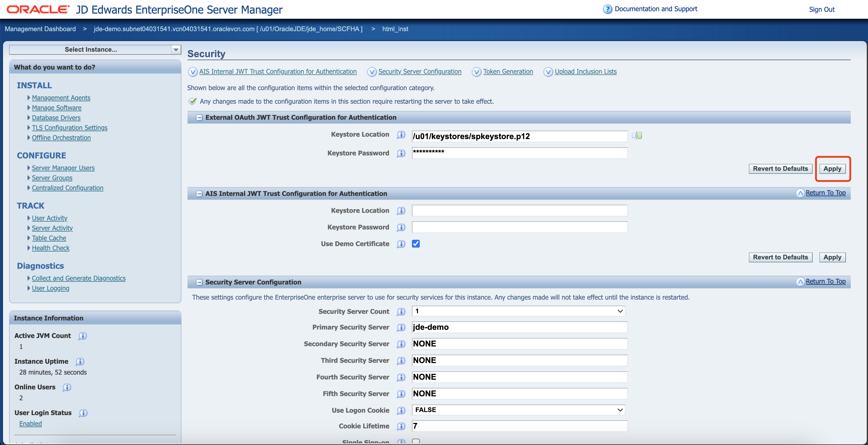Click down-arrow icon before Security Server Configuration link
Screen dimensions: 868x445
point(372,72)
